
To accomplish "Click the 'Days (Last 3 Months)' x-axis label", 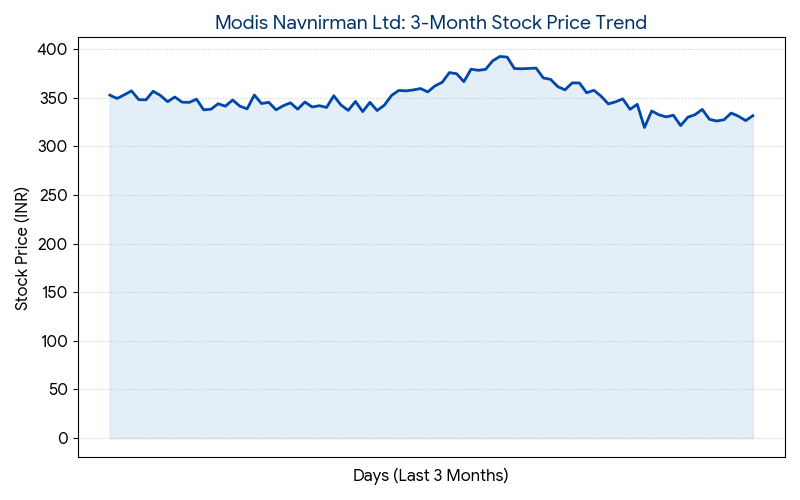I will tap(430, 475).
